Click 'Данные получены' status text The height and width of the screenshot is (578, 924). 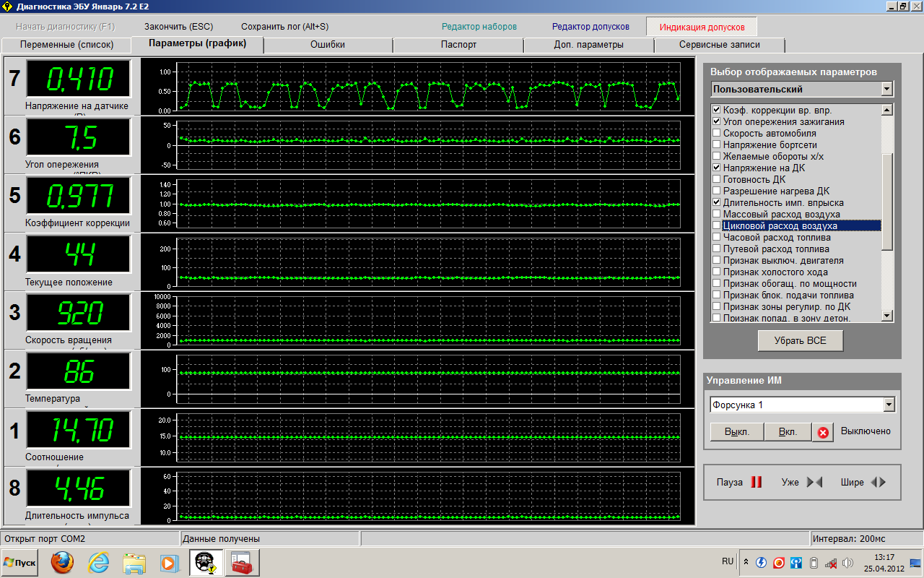tap(221, 539)
